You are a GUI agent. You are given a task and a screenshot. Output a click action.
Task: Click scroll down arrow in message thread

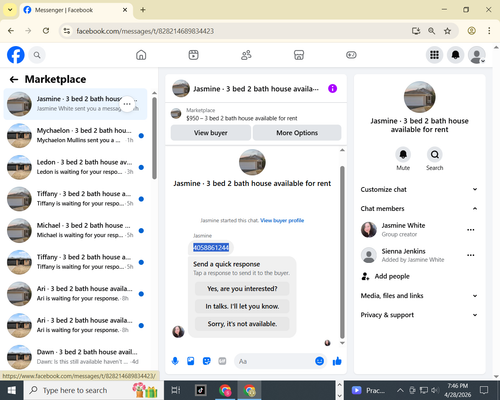coord(342,343)
